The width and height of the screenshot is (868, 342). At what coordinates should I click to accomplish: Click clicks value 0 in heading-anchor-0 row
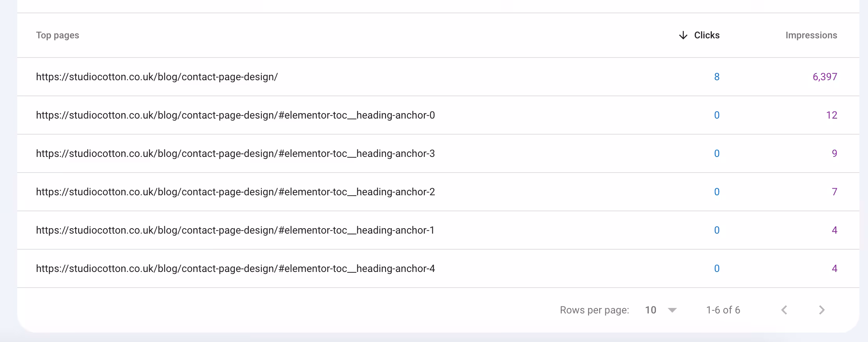(x=717, y=115)
